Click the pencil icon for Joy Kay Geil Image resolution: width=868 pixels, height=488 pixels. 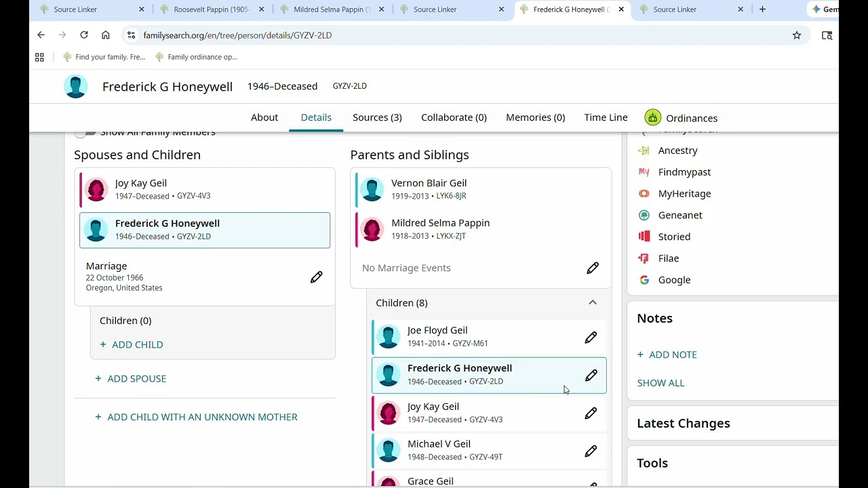pos(591,413)
